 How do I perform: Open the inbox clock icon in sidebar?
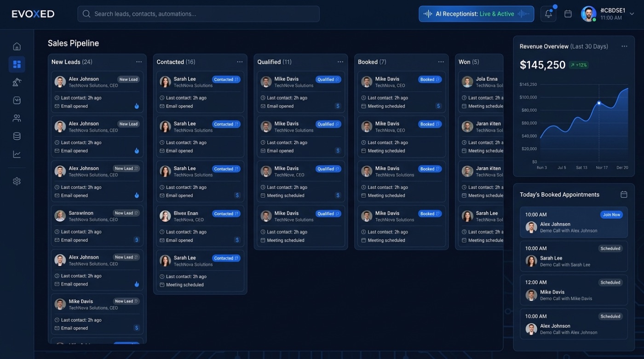click(17, 100)
